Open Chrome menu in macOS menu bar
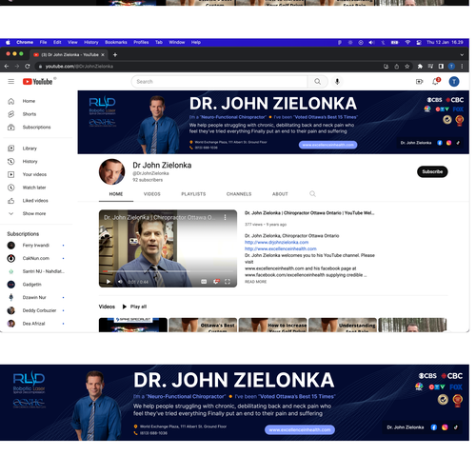Image resolution: width=476 pixels, height=476 pixels. click(x=25, y=42)
